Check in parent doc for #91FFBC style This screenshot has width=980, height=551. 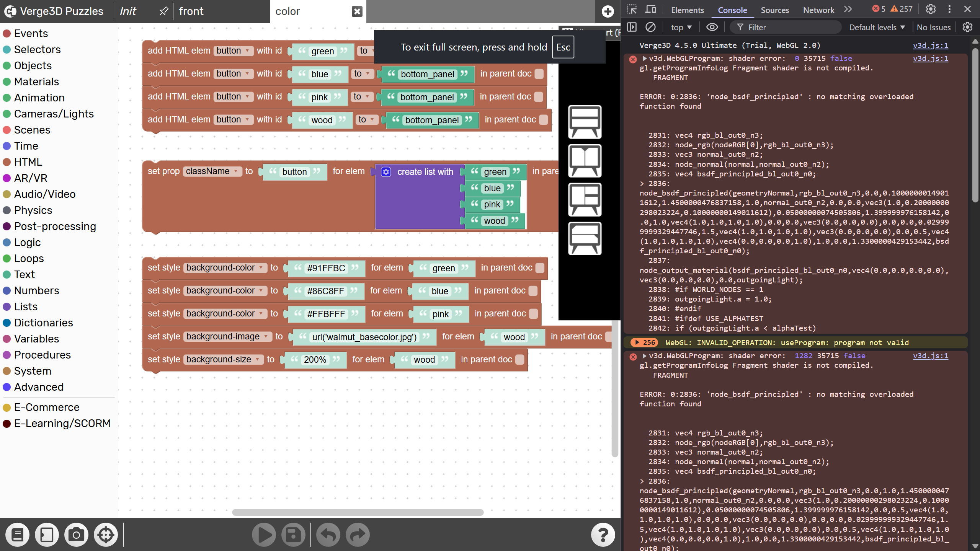coord(540,268)
